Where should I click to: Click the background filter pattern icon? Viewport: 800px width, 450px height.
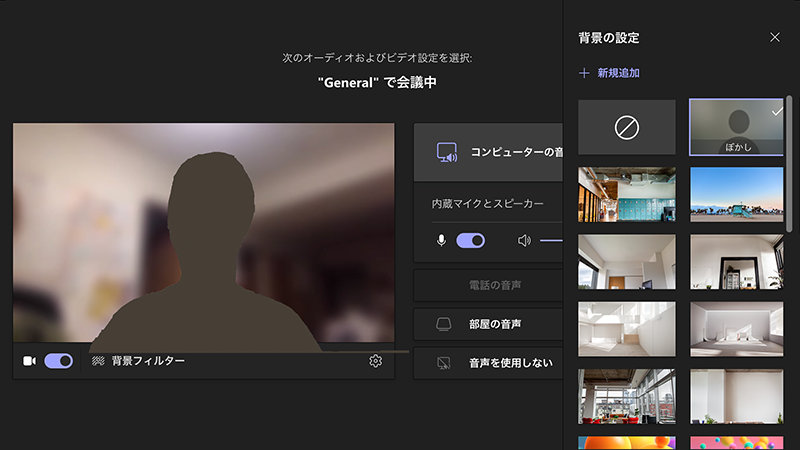coord(98,361)
